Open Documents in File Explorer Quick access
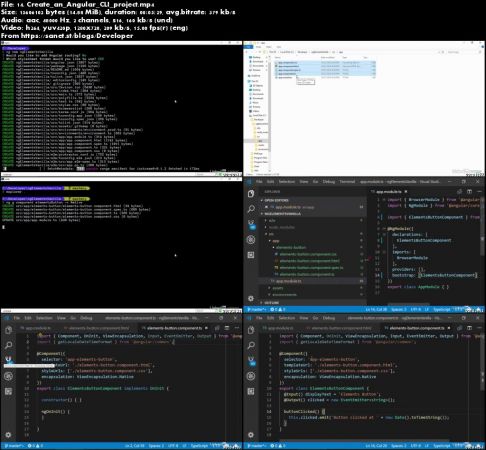486x450 pixels. pyautogui.click(x=257, y=66)
